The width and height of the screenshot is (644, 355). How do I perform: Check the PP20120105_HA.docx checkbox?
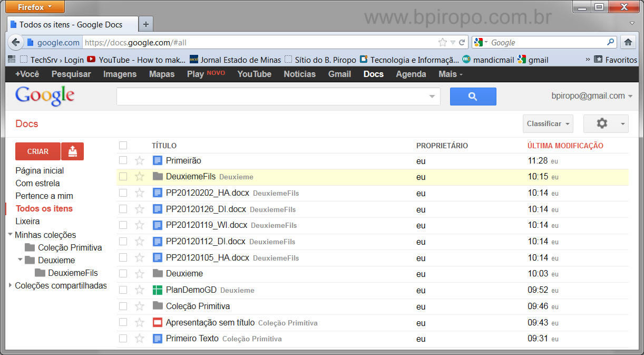pyautogui.click(x=123, y=257)
